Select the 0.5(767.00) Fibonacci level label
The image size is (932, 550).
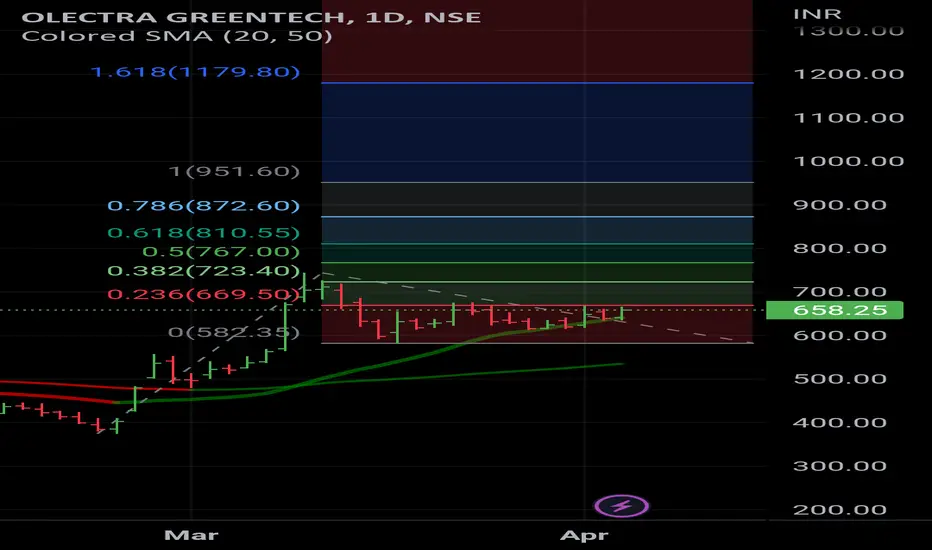click(x=221, y=252)
